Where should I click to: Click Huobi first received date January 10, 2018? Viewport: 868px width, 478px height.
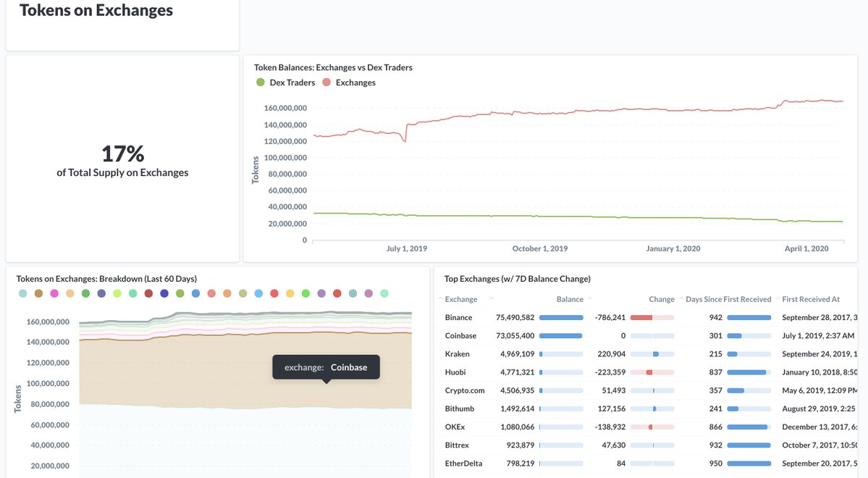click(x=819, y=372)
